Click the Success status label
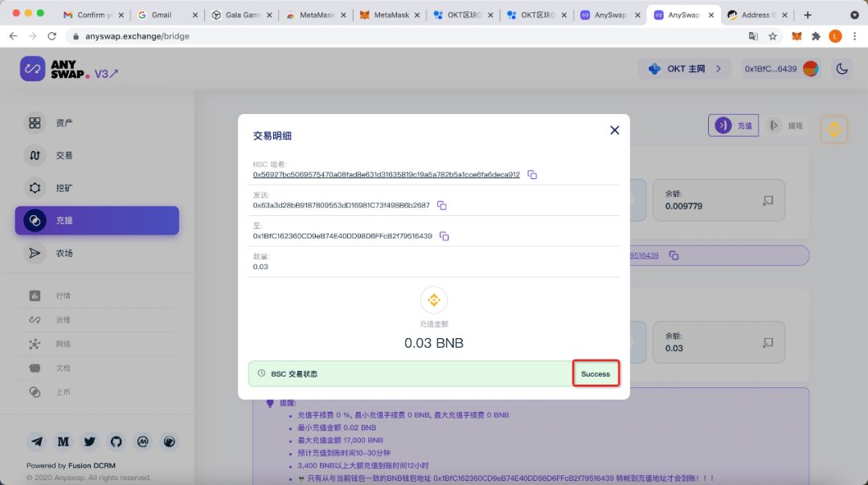 tap(596, 374)
